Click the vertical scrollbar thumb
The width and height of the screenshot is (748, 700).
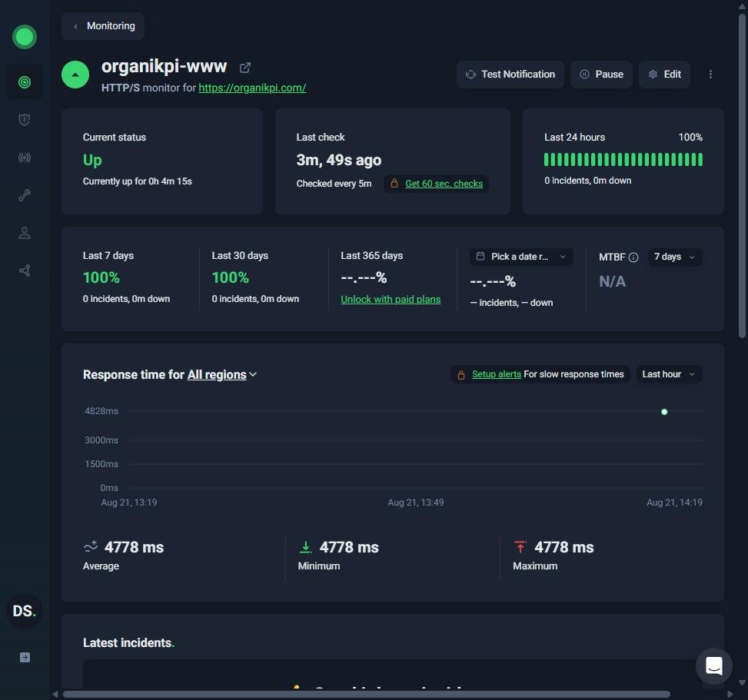[x=742, y=177]
